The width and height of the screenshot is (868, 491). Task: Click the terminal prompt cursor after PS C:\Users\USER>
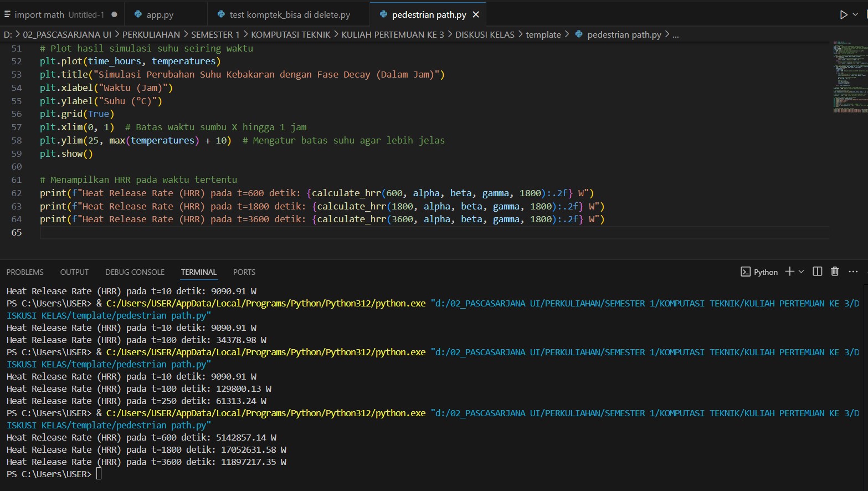pos(99,474)
